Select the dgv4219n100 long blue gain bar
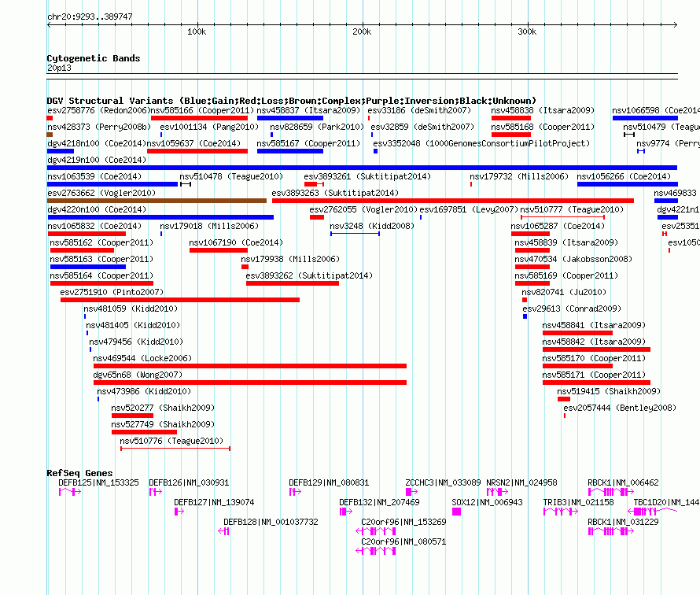Image resolution: width=700 pixels, height=595 pixels. (362, 168)
